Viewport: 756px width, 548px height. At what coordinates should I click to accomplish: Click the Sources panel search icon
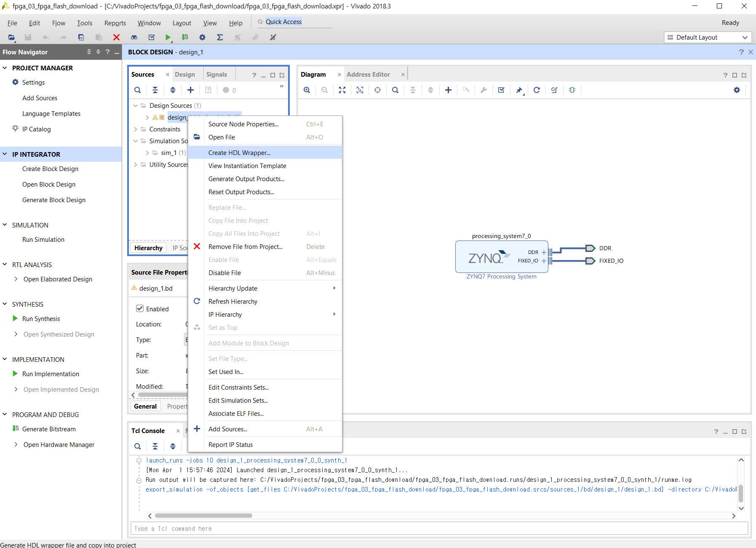tap(138, 90)
